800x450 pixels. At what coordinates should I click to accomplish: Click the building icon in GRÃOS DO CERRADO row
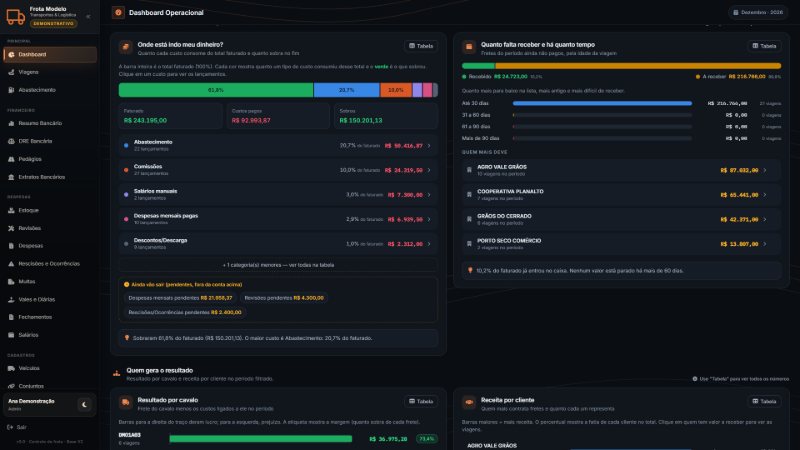(469, 219)
